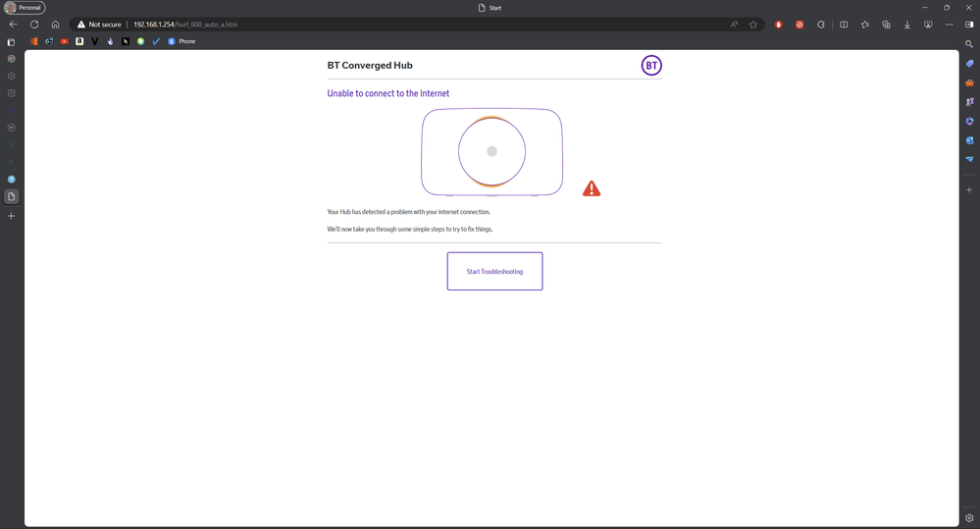
Task: Open the tab actions menu icon
Action: click(x=11, y=42)
